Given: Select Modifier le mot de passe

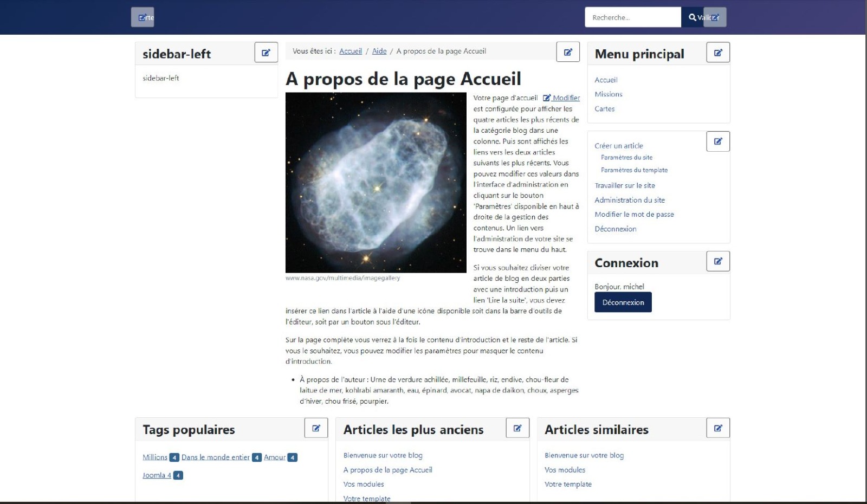Looking at the screenshot, I should 634,215.
